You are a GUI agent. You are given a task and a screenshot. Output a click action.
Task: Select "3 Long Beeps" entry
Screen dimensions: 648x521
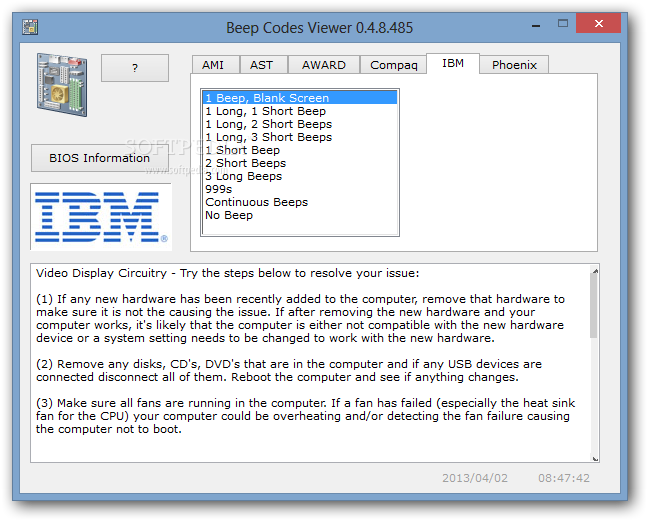(x=300, y=176)
